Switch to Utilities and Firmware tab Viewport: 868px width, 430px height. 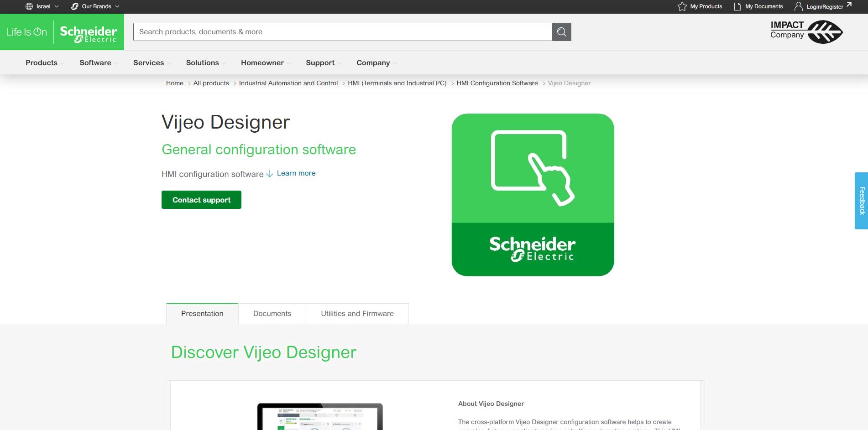coord(357,314)
